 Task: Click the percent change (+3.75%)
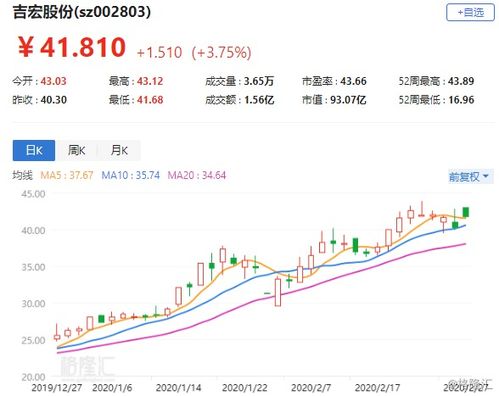(221, 52)
